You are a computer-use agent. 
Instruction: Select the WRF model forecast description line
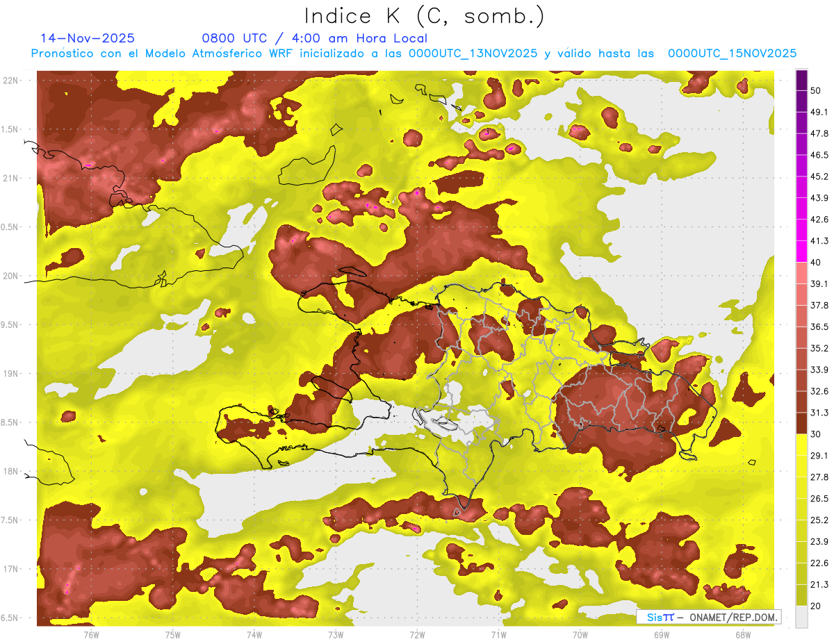pyautogui.click(x=414, y=53)
